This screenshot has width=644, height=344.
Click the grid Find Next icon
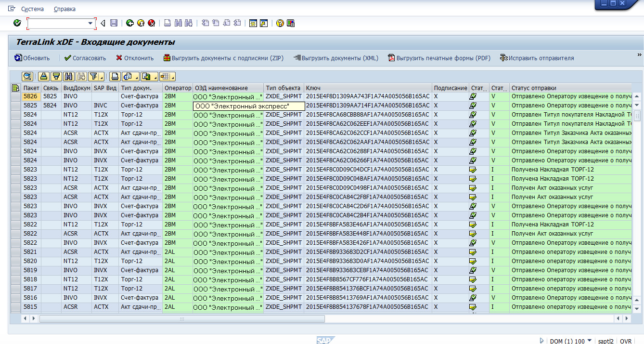click(x=81, y=76)
